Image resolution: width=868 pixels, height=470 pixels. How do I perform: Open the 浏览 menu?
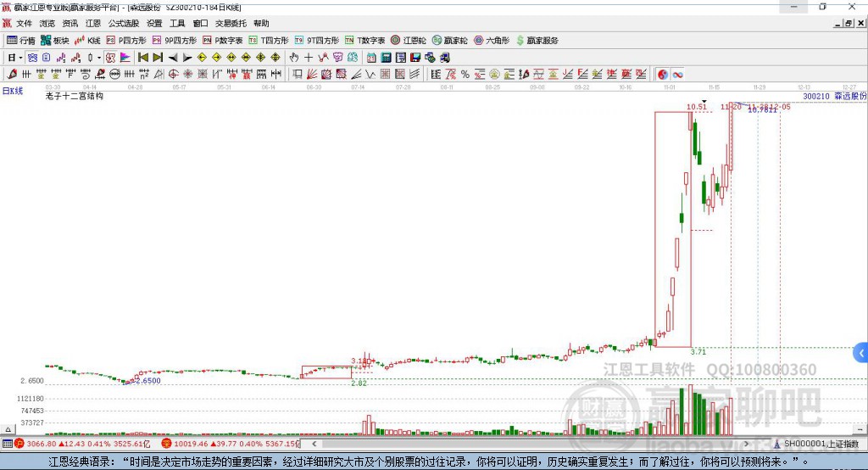pos(47,23)
